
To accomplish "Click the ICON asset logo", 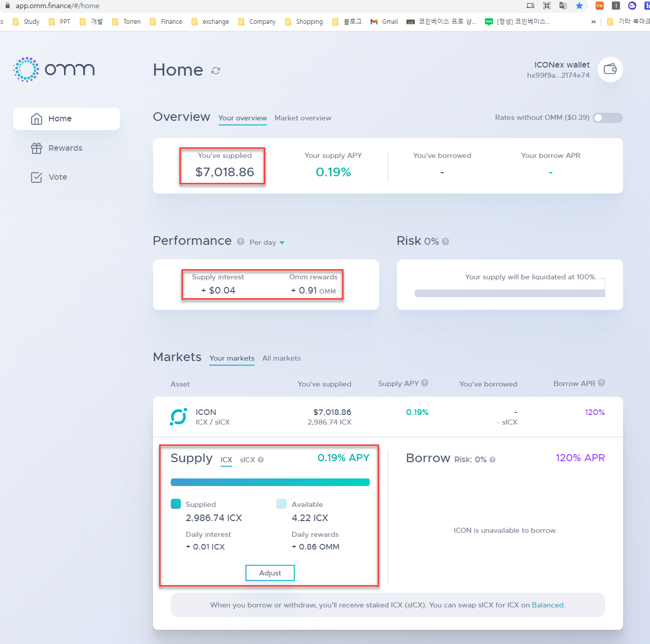I will (178, 417).
